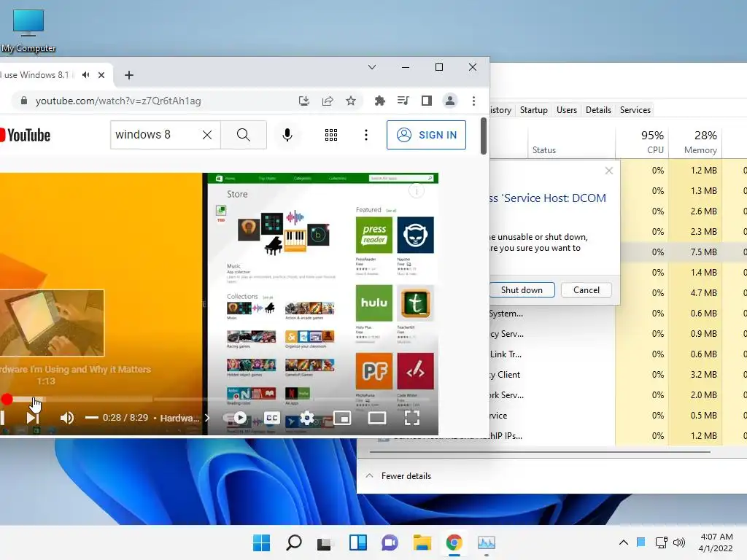Confirm Shut down in dialog
This screenshot has height=560, width=747.
click(x=522, y=290)
